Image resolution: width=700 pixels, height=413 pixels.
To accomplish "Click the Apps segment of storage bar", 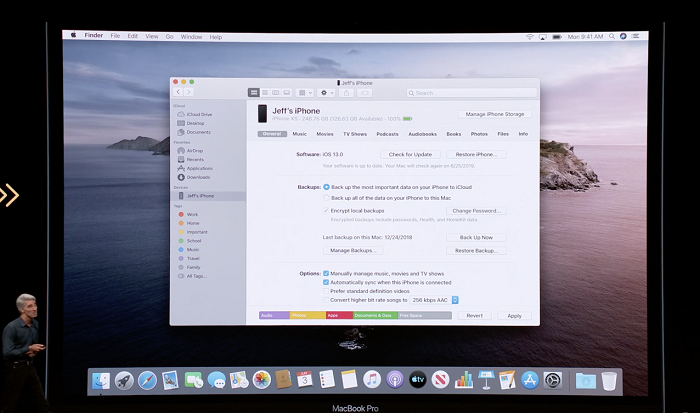I will [x=339, y=316].
